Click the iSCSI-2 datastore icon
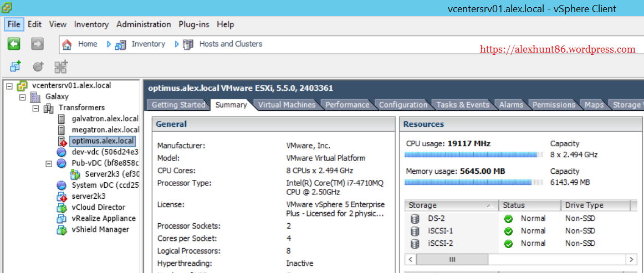The height and width of the screenshot is (273, 644). click(415, 244)
